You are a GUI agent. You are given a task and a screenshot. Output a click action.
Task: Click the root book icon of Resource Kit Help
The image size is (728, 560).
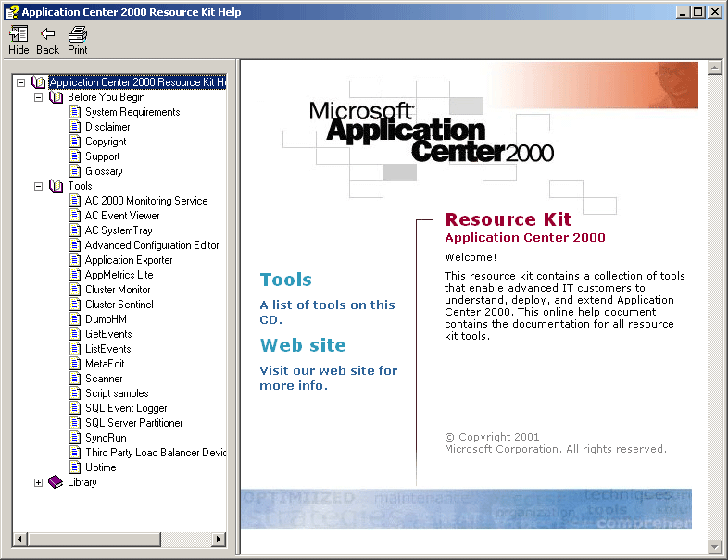coord(38,82)
